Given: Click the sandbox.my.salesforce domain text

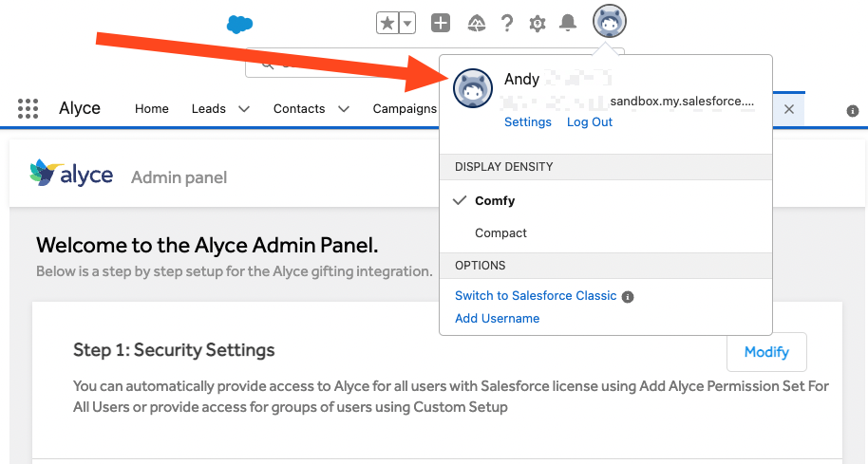Looking at the screenshot, I should coord(682,102).
